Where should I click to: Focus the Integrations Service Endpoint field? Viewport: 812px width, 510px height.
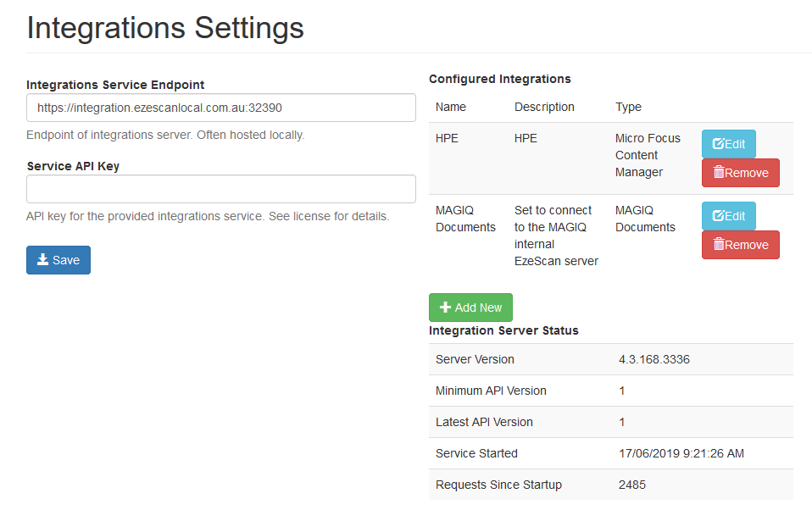220,108
